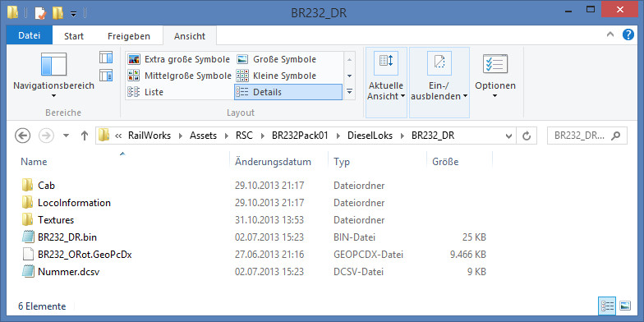Navigate to RSC in address bar
Image resolution: width=644 pixels, height=322 pixels.
pos(244,136)
